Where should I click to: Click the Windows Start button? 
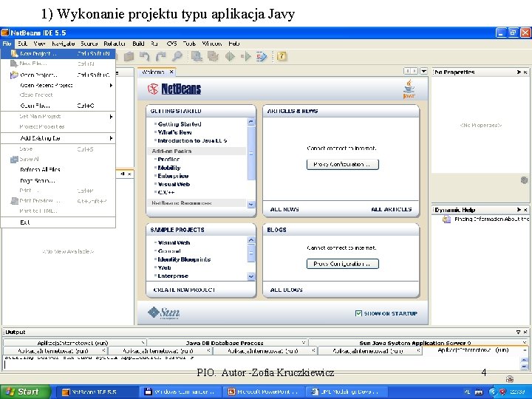tap(25, 392)
